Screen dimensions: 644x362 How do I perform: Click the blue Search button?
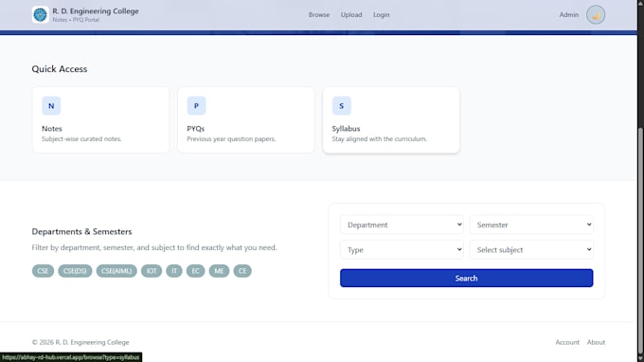pos(467,279)
